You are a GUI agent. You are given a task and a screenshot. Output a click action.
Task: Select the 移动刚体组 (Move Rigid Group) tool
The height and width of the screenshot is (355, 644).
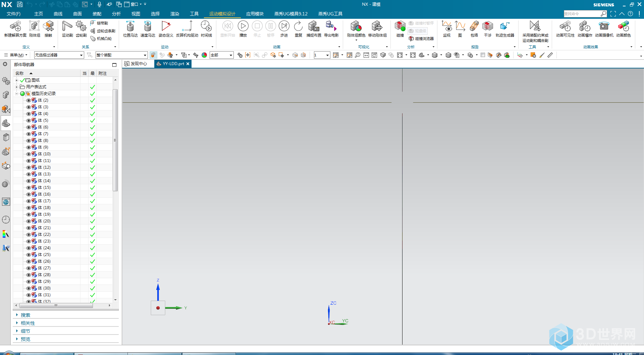pyautogui.click(x=377, y=29)
